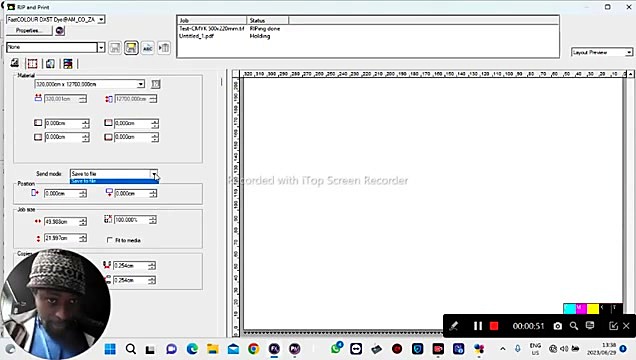Enable the Fit to media checkbox
The width and height of the screenshot is (636, 360).
[110, 240]
